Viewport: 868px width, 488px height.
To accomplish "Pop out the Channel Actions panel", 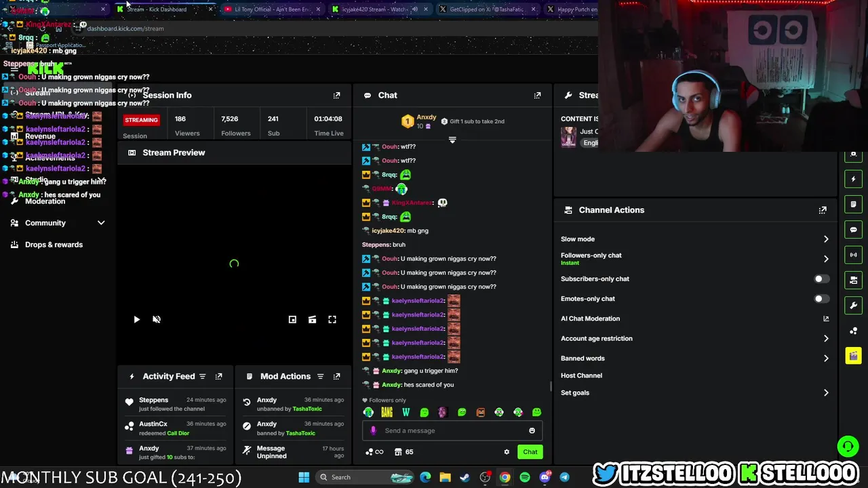I will [823, 210].
